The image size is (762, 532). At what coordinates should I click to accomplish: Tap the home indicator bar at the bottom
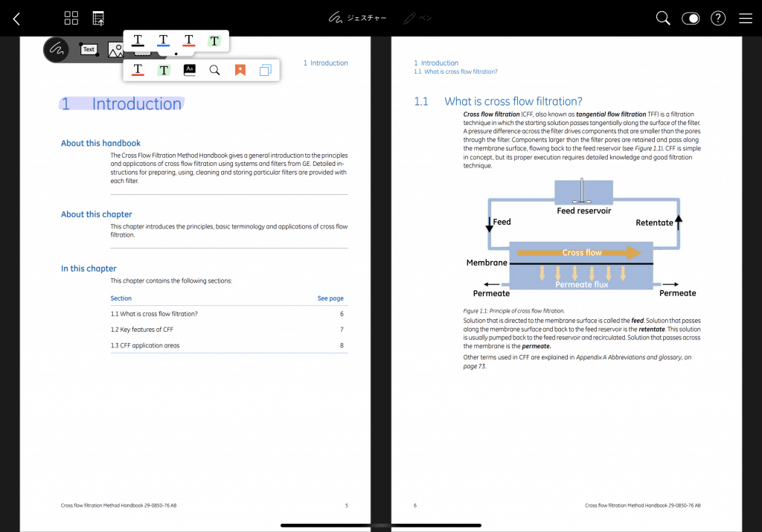[381, 525]
